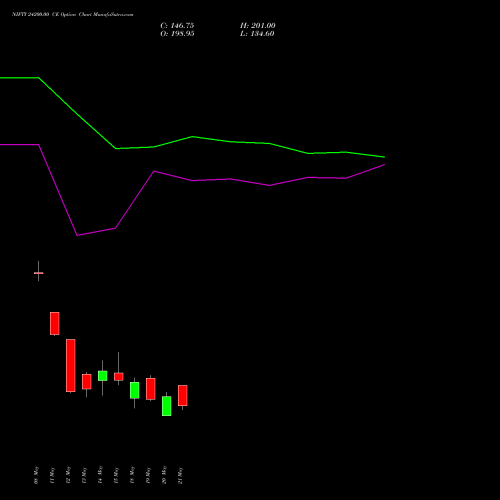Image resolution: width=500 pixels, height=500 pixels.
Task: Click the low value L: 134.60
Action: (257, 34)
